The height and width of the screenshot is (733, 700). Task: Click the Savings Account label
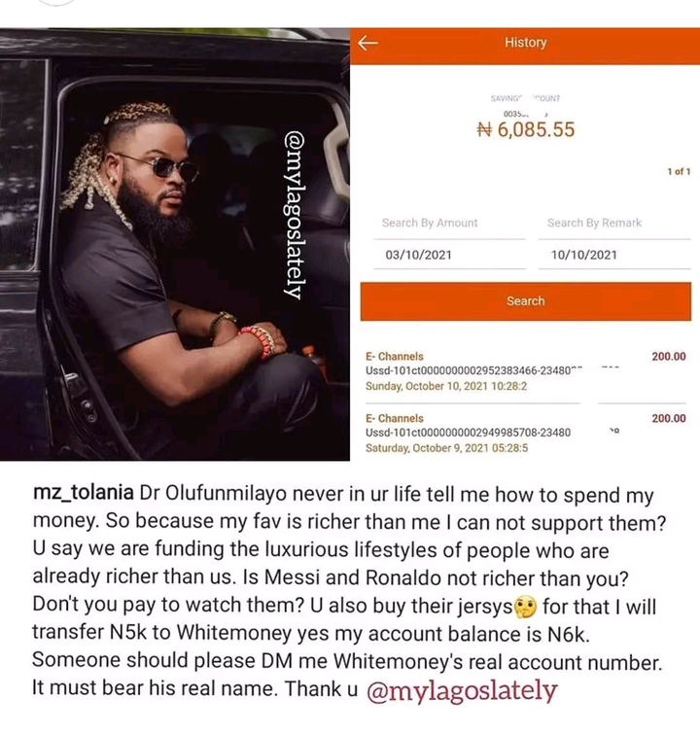click(525, 98)
